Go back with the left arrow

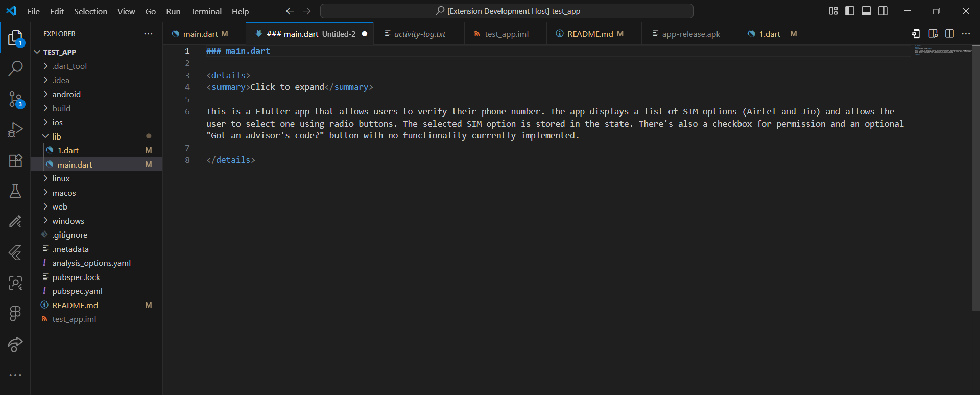click(x=290, y=11)
